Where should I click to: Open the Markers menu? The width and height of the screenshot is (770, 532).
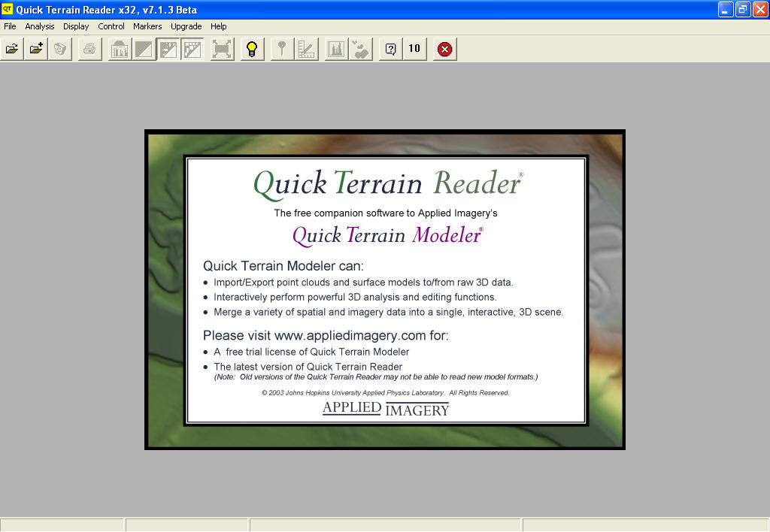(147, 26)
